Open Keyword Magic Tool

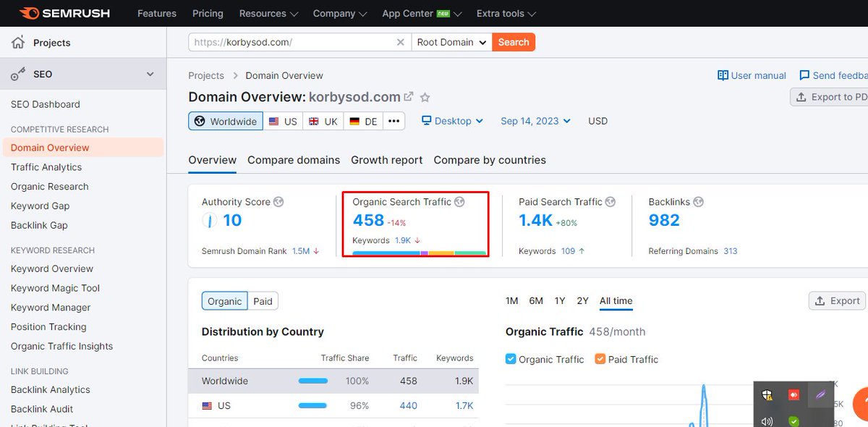(55, 288)
